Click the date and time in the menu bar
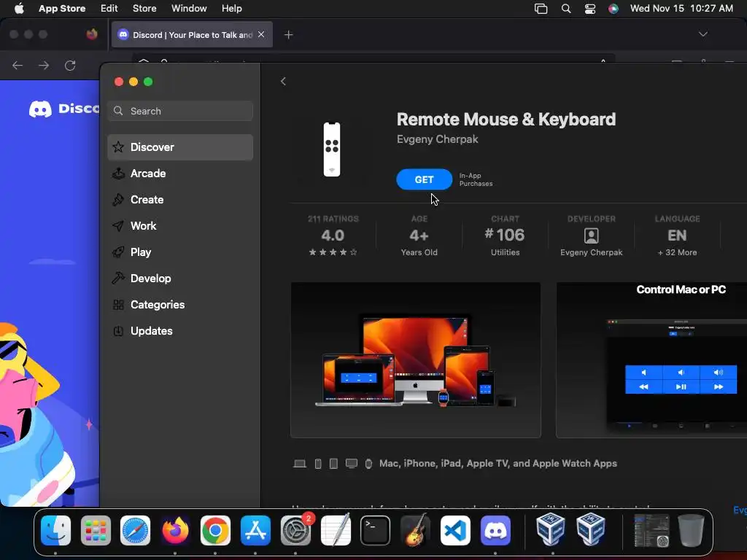Screen dimensions: 747x560 pos(681,9)
